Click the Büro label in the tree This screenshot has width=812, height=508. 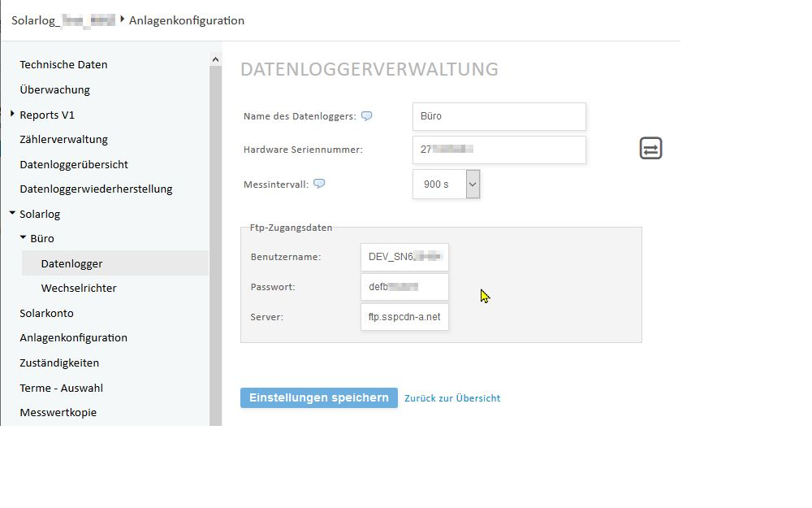point(42,238)
